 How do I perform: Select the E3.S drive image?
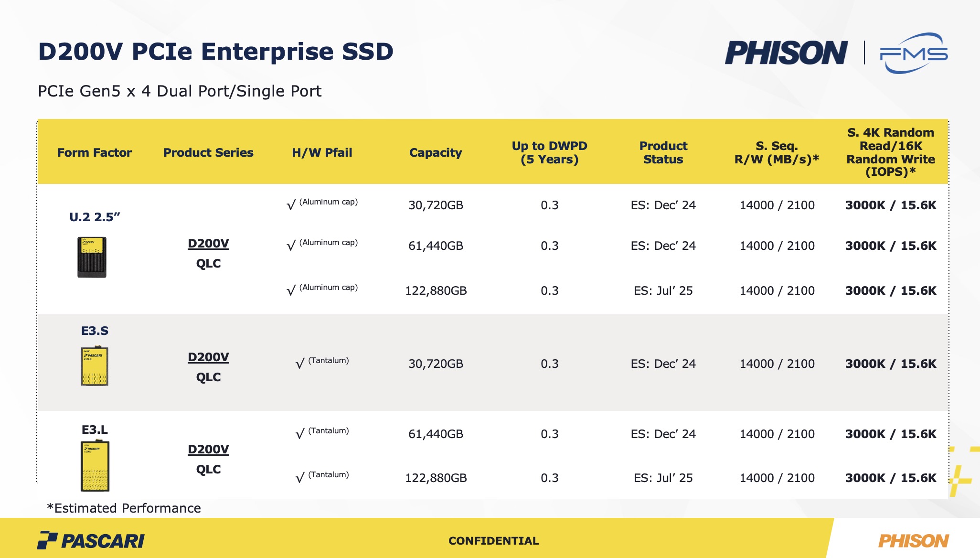click(95, 366)
